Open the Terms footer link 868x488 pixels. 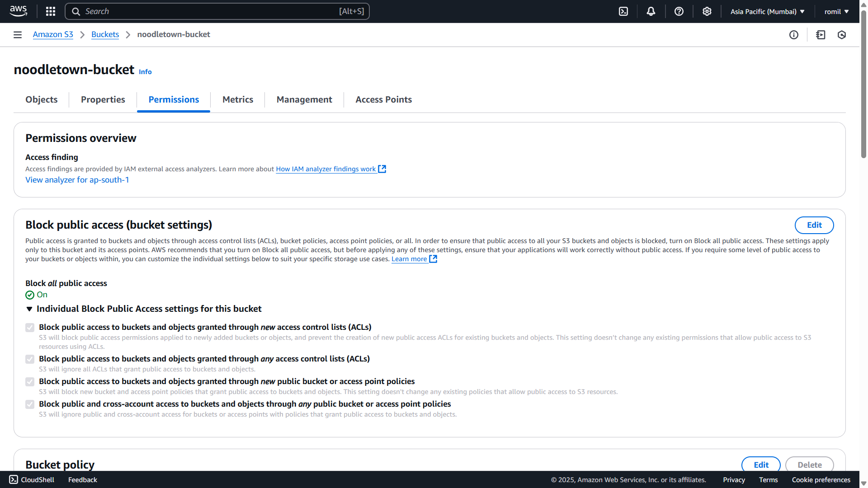coord(768,480)
